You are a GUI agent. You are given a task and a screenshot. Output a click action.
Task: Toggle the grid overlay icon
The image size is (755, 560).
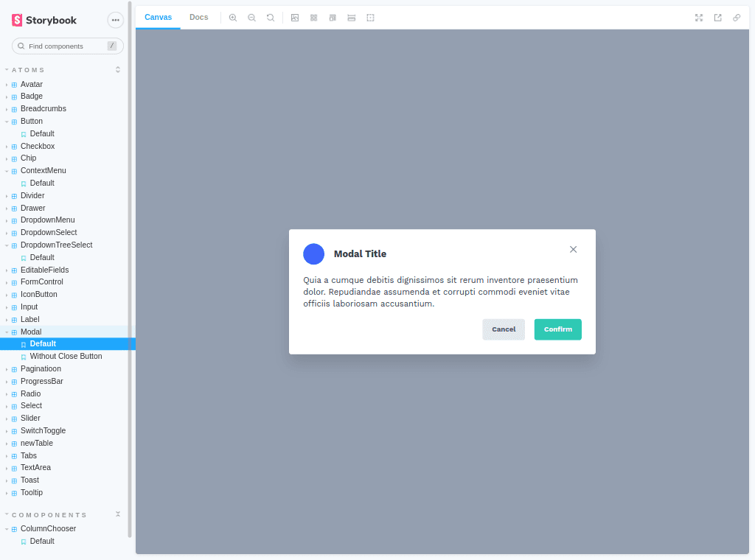313,18
